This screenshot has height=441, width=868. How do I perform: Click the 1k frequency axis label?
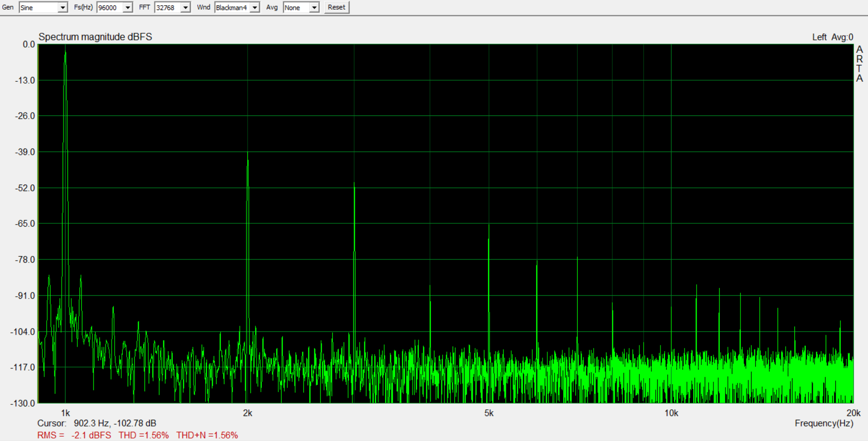65,413
